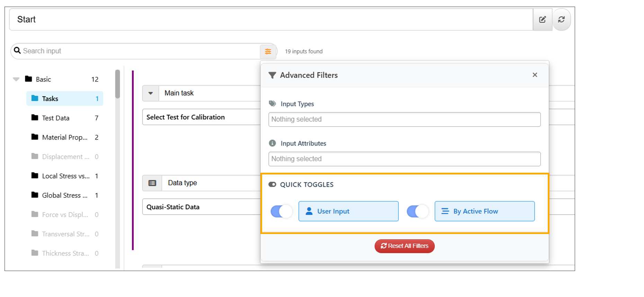Click the By Active Flow button
644x297 pixels.
pyautogui.click(x=484, y=211)
